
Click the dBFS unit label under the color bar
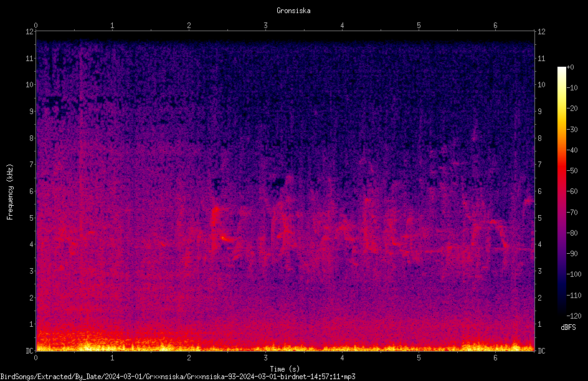point(568,327)
